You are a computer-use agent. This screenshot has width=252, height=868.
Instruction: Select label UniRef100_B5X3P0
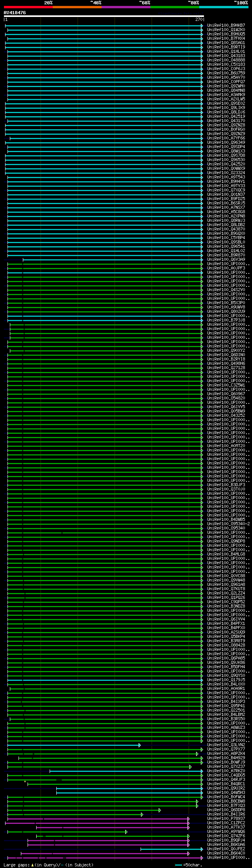click(226, 303)
